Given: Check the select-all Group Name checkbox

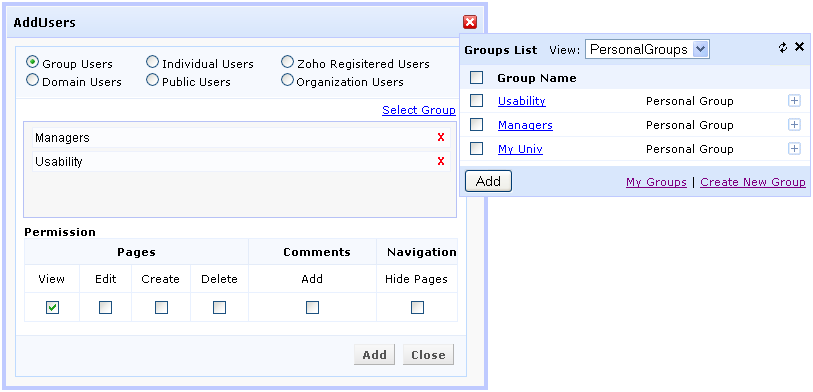Looking at the screenshot, I should click(476, 78).
